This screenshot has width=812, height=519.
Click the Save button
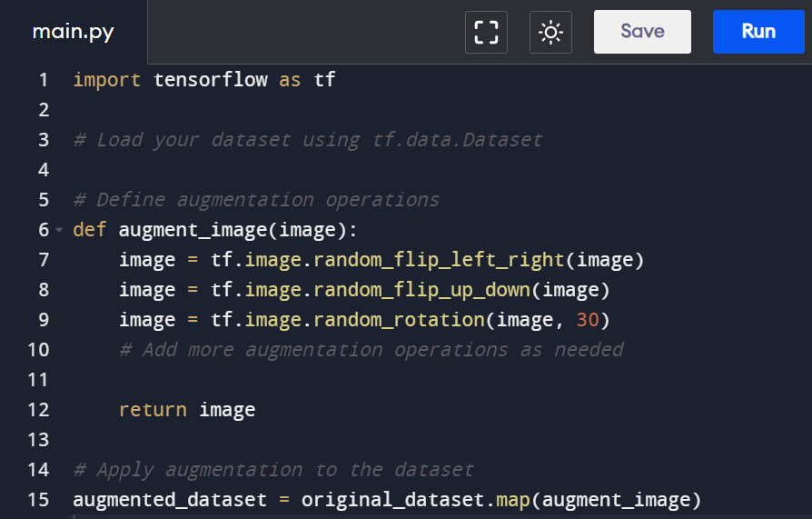coord(642,32)
